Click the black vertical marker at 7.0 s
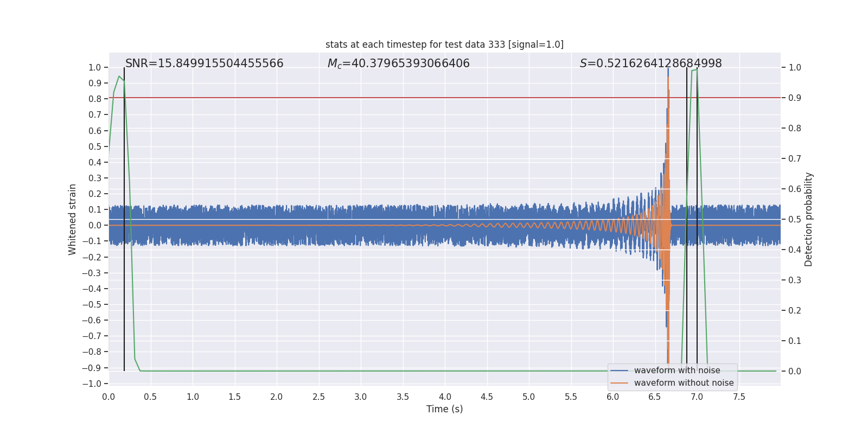Viewport: 868px width, 434px height. click(697, 219)
